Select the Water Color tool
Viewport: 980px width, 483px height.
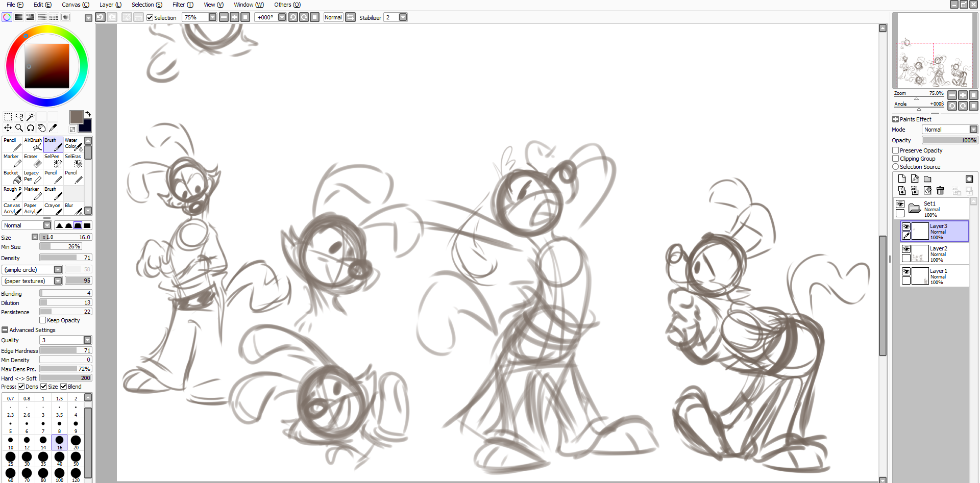tap(73, 144)
